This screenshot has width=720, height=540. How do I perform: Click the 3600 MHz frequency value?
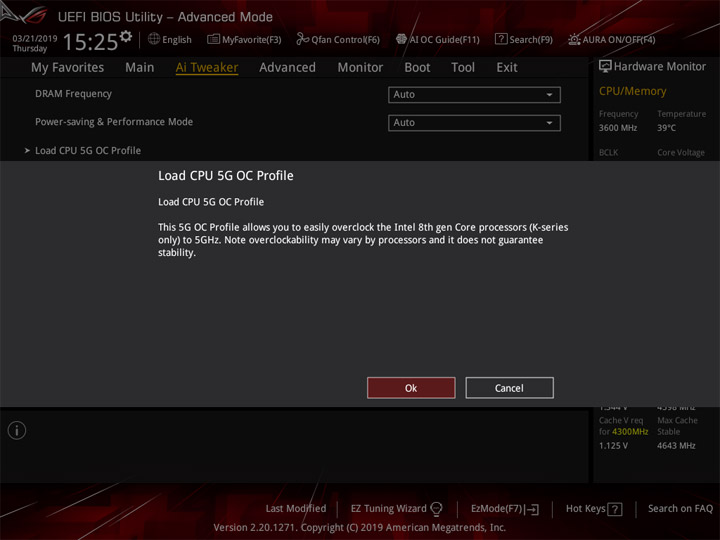618,128
